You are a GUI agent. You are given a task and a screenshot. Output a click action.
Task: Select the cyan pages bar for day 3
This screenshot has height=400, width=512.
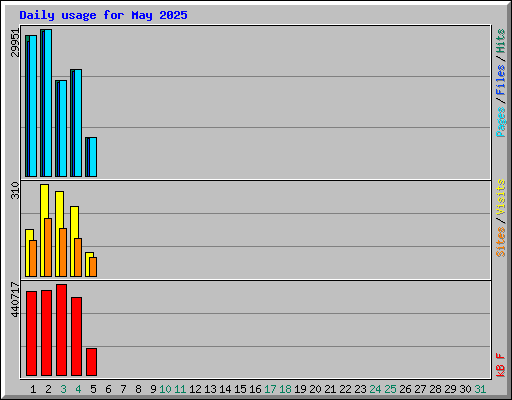coord(63,129)
